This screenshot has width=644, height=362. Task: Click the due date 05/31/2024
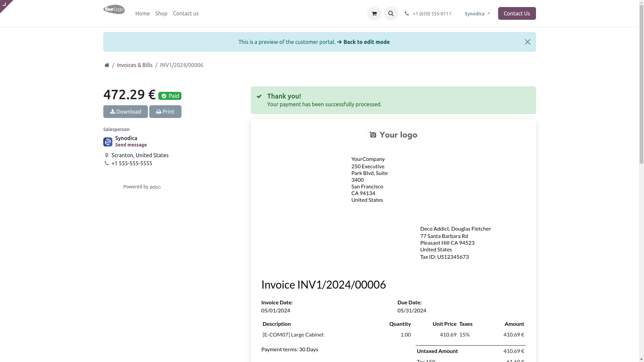[412, 310]
